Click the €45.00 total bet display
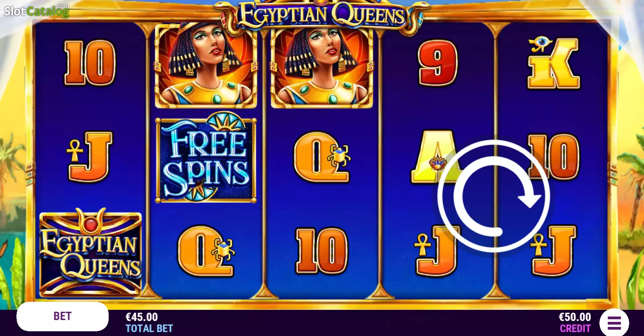The height and width of the screenshot is (336, 644). click(149, 323)
